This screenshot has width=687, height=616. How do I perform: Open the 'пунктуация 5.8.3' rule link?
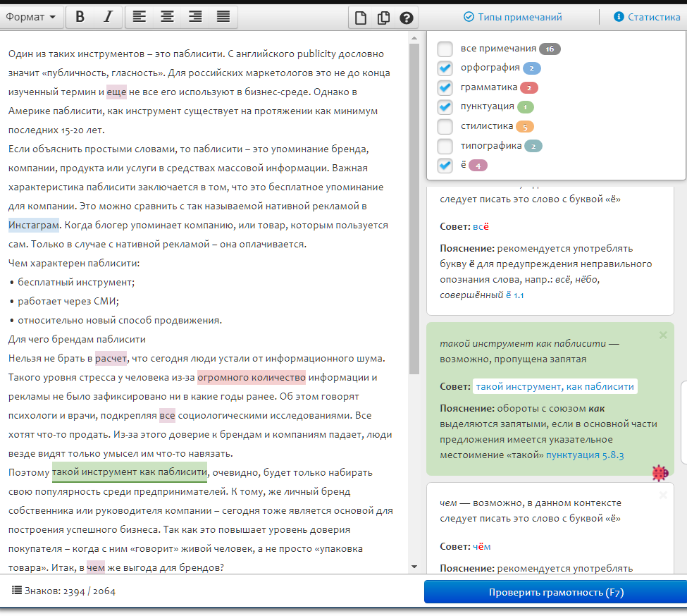coord(585,456)
